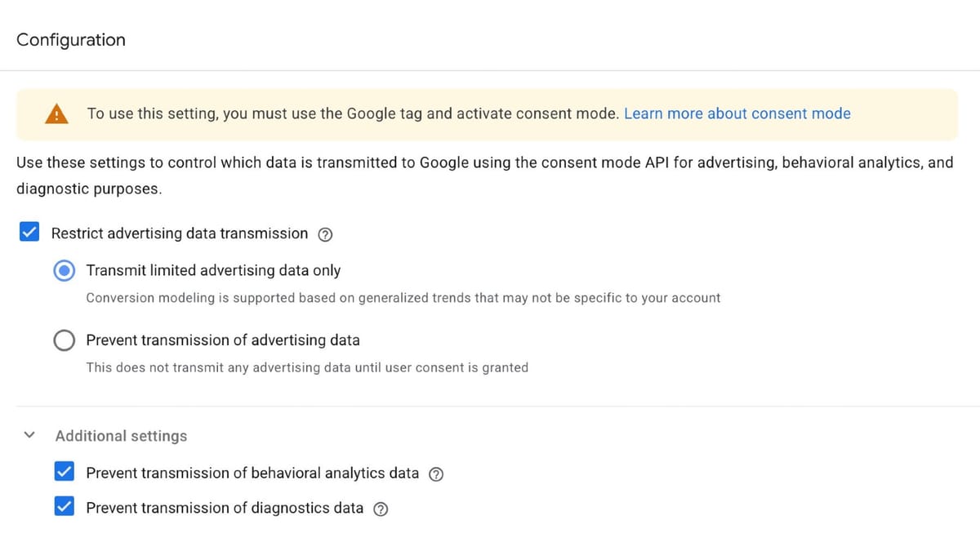Select Prevent transmission of advertising data
980x551 pixels.
coord(65,340)
